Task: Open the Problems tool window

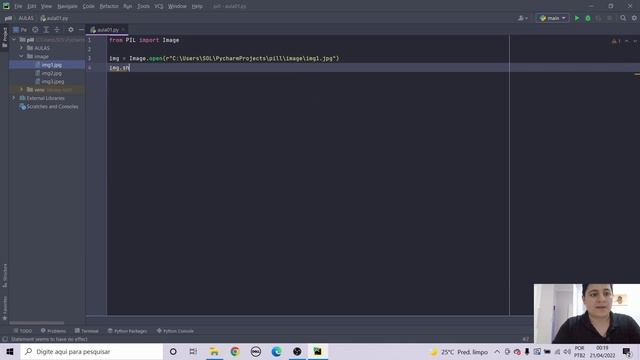Action: tap(53, 331)
